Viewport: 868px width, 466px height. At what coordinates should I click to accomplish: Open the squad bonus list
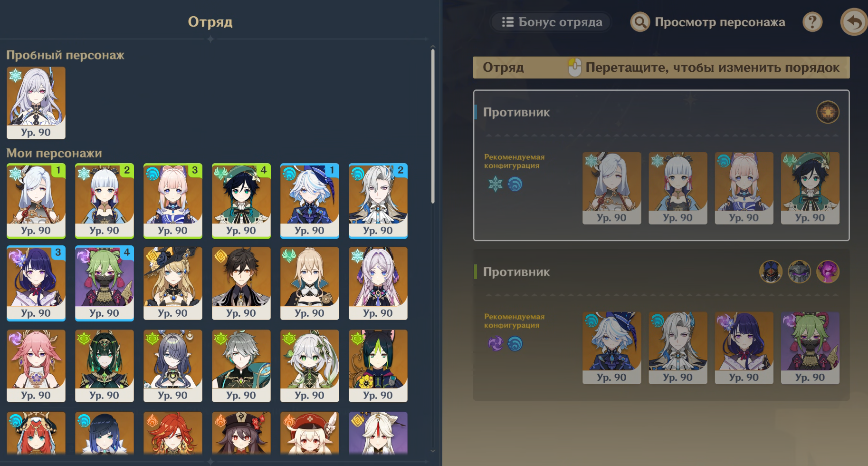551,22
